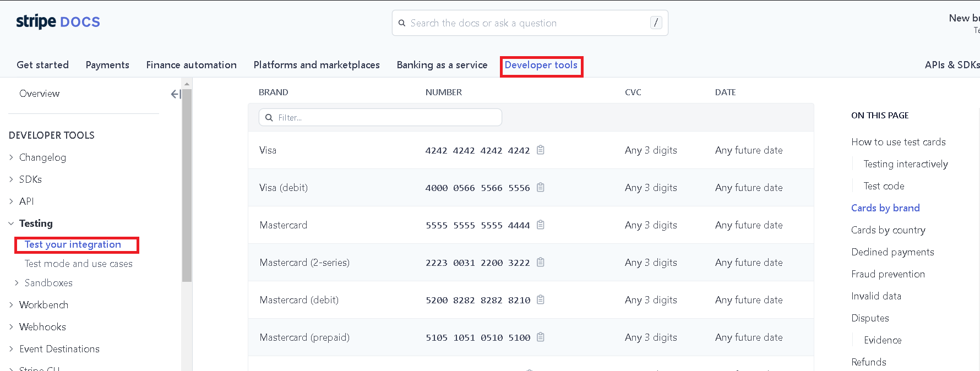Expand the SDKs tree item
The height and width of the screenshot is (371, 980).
tap(12, 179)
